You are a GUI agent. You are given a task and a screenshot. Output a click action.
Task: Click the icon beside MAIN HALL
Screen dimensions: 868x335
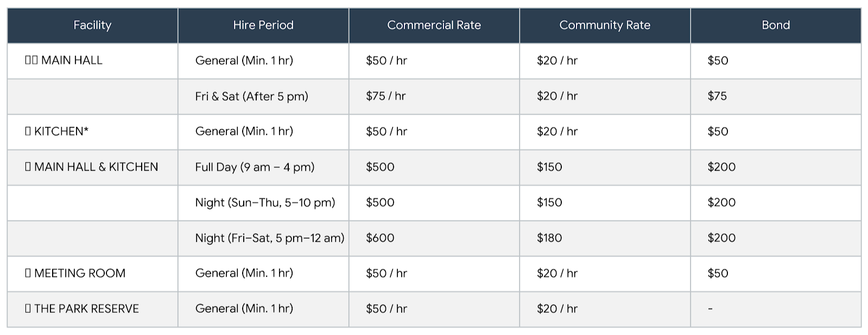pos(31,60)
